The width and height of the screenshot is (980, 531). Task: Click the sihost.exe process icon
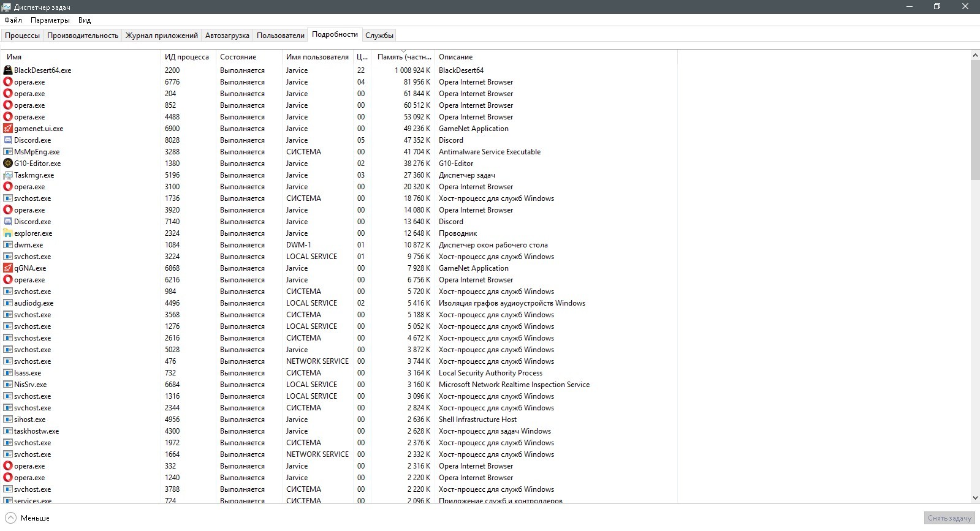(x=8, y=419)
